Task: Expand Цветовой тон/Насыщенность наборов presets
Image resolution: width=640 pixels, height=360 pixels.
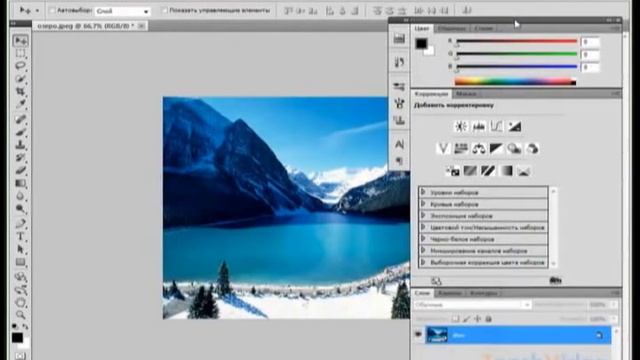Action: [x=423, y=227]
